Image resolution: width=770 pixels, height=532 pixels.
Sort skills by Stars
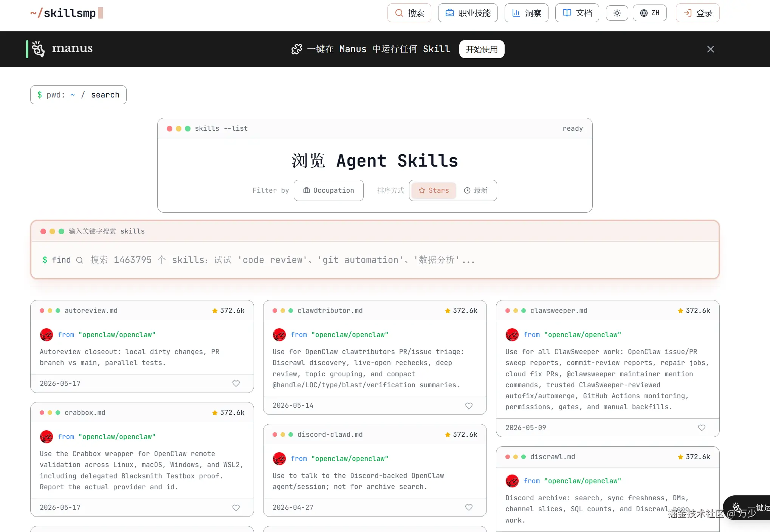click(x=434, y=190)
